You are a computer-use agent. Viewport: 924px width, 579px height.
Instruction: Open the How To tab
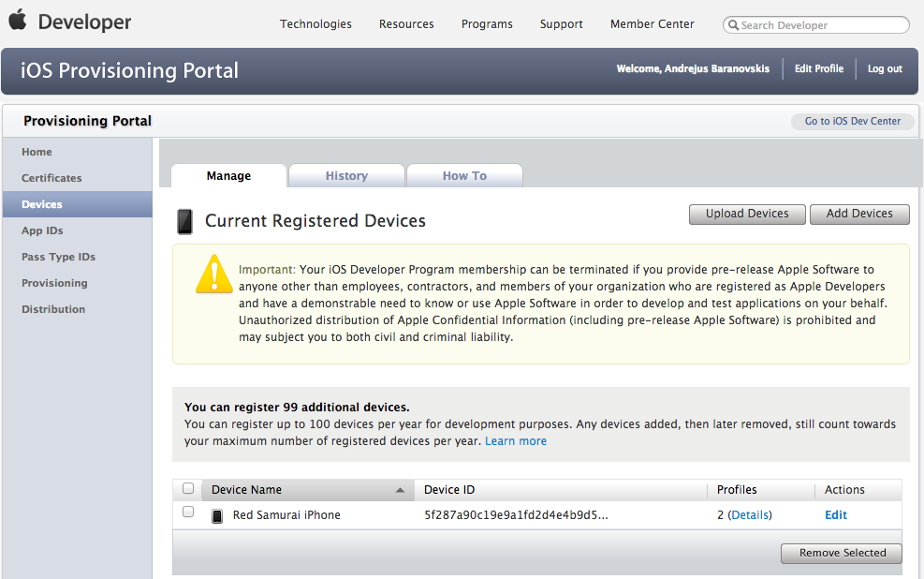click(464, 176)
